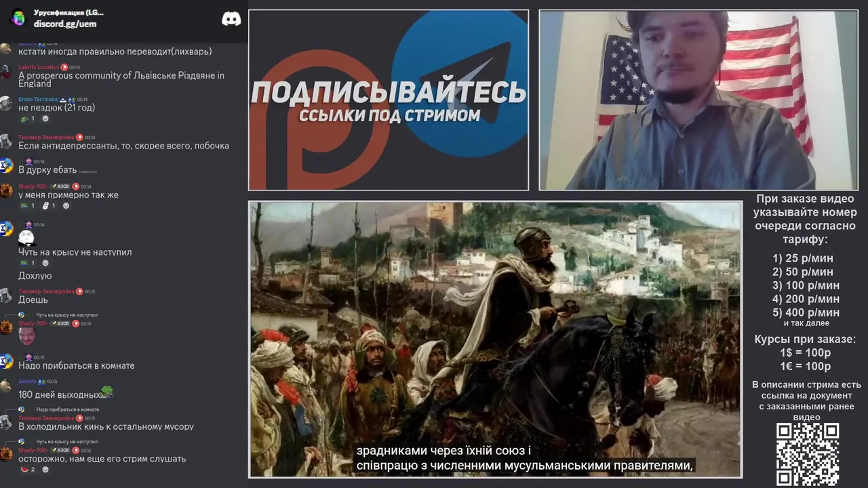Toggle second reaction under 'у меня примерно так же'
Screen dimensions: 868x488
point(48,205)
